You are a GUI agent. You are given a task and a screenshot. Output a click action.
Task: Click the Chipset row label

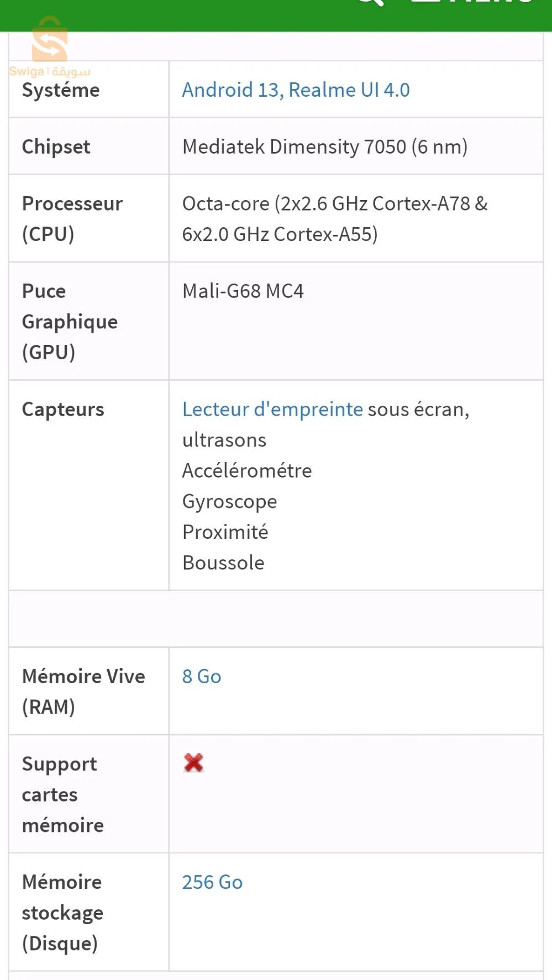point(56,146)
